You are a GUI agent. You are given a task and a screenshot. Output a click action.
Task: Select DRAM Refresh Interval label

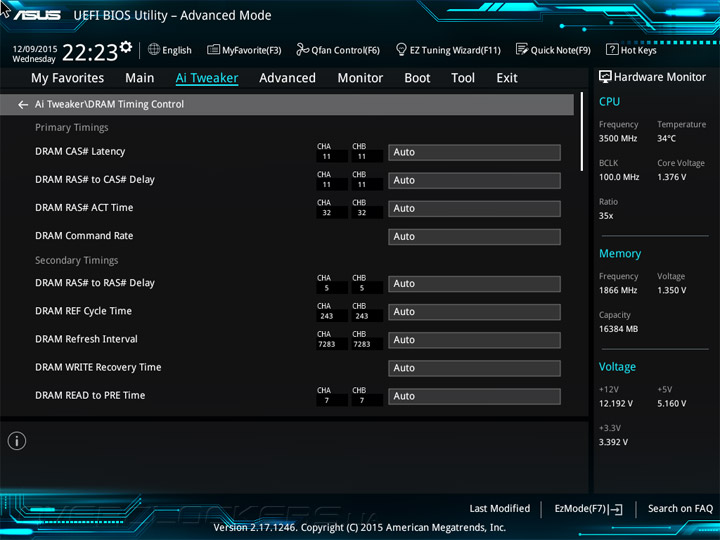point(86,339)
